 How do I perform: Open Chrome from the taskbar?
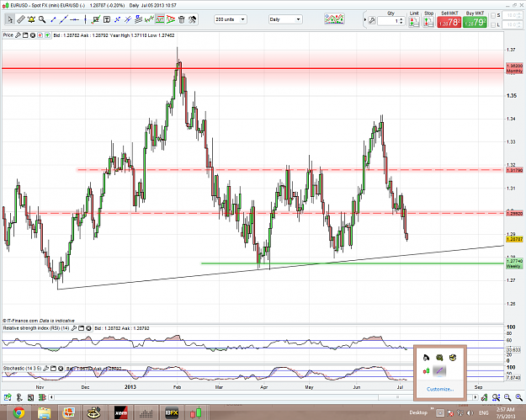pos(19,412)
